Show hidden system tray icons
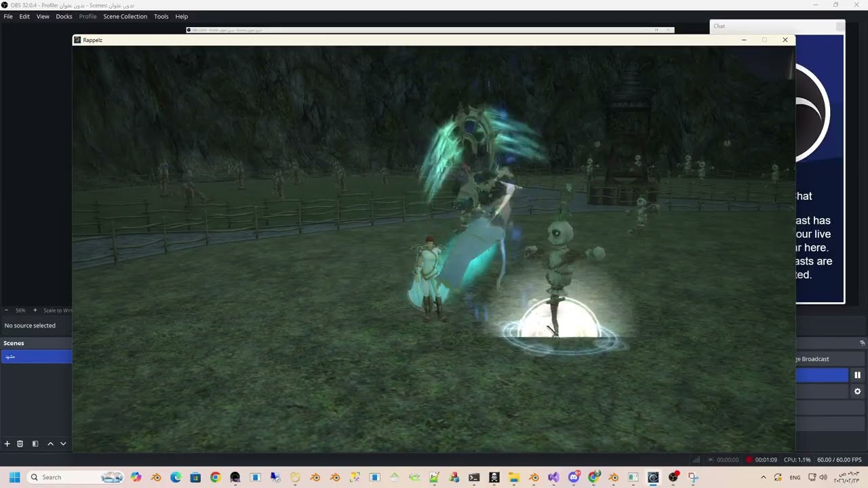Image resolution: width=868 pixels, height=488 pixels. (x=763, y=477)
